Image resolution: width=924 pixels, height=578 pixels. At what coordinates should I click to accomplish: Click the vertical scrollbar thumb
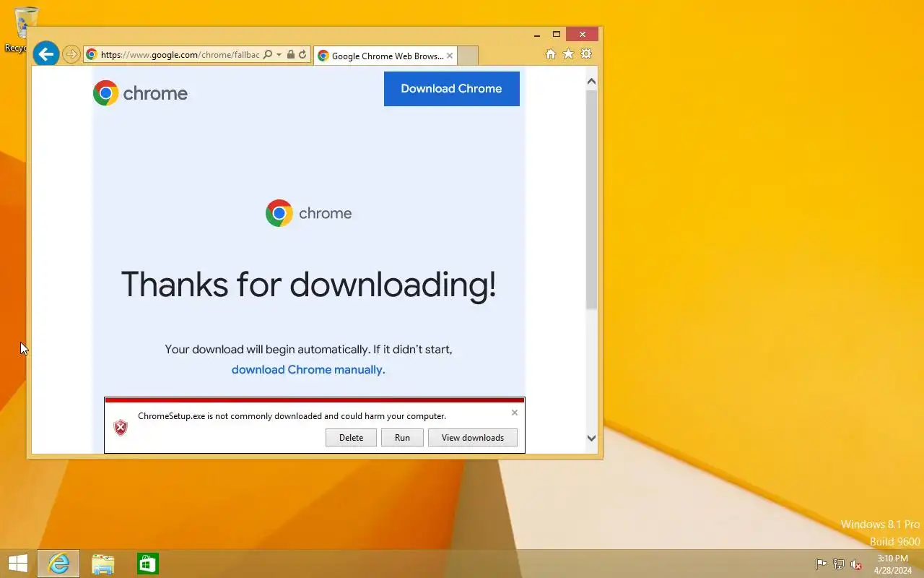[591, 199]
